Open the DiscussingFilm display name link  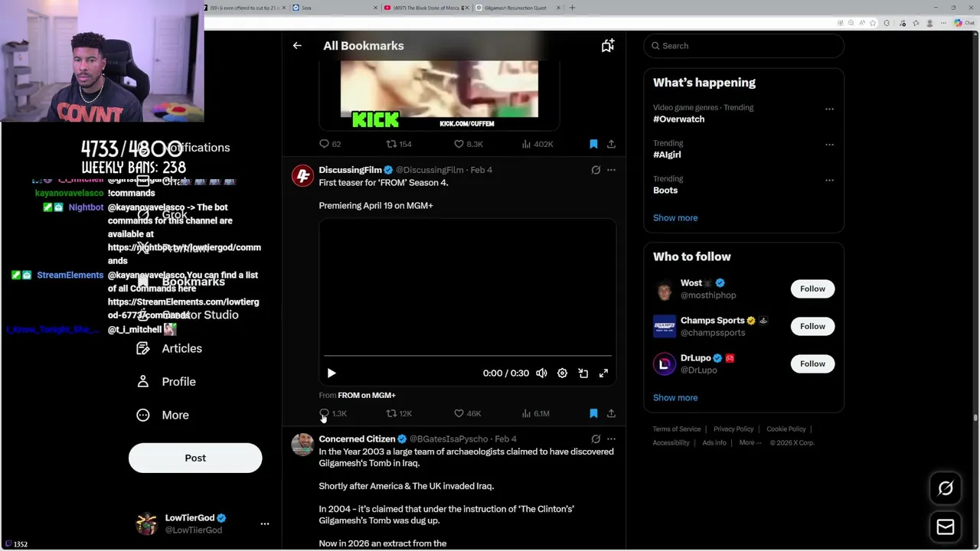pos(350,170)
